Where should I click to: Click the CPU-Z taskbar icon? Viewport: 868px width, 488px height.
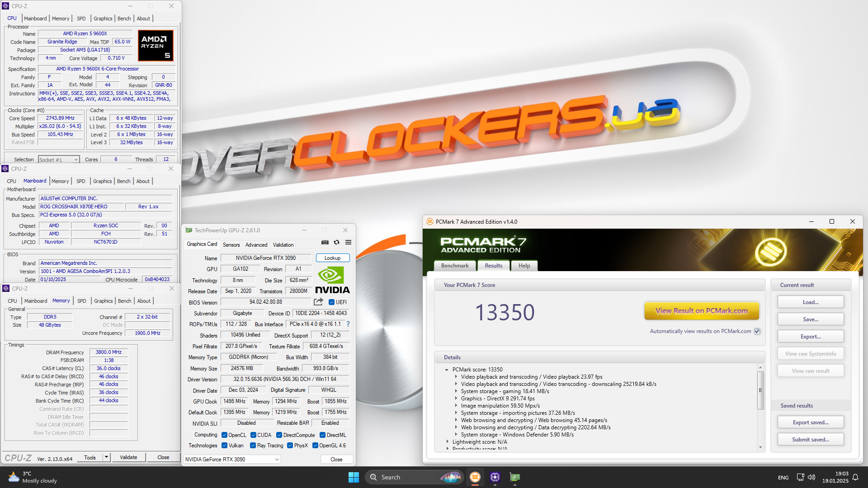(x=495, y=477)
